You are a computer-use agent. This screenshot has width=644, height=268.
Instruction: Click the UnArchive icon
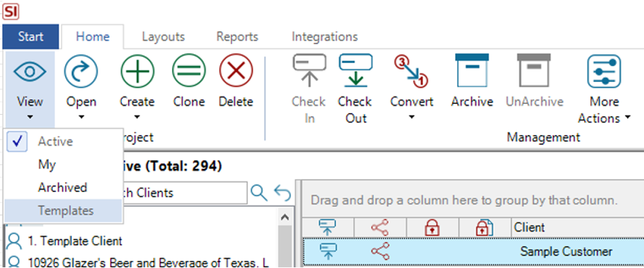tap(535, 70)
